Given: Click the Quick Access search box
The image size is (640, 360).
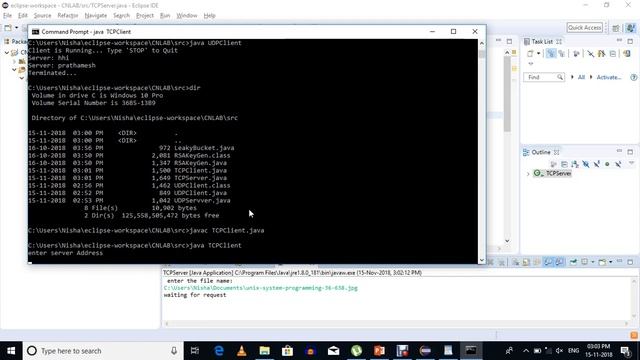Looking at the screenshot, I should click(585, 27).
